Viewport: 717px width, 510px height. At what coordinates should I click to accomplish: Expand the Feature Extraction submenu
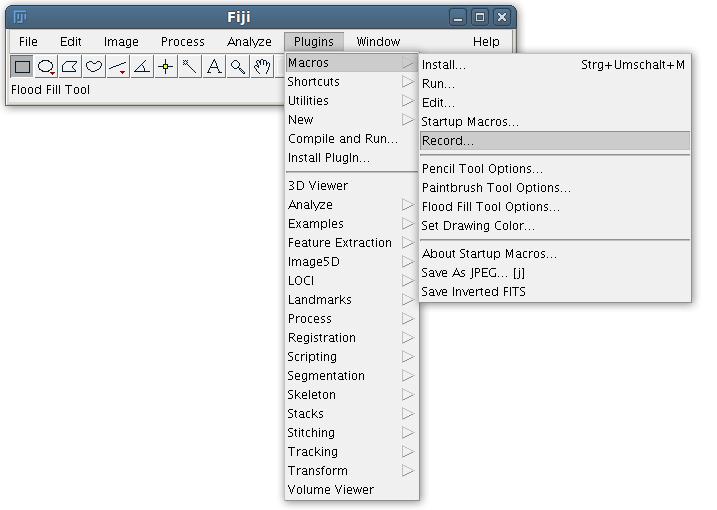tap(351, 243)
